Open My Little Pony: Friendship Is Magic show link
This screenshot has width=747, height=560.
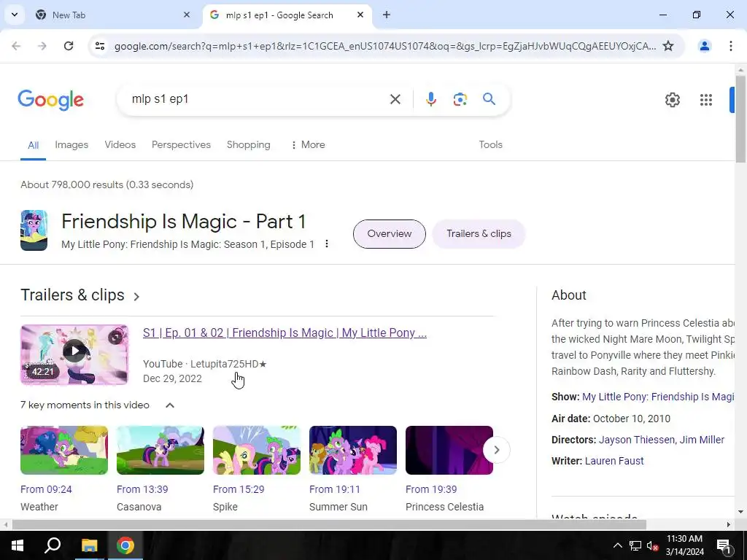click(658, 397)
